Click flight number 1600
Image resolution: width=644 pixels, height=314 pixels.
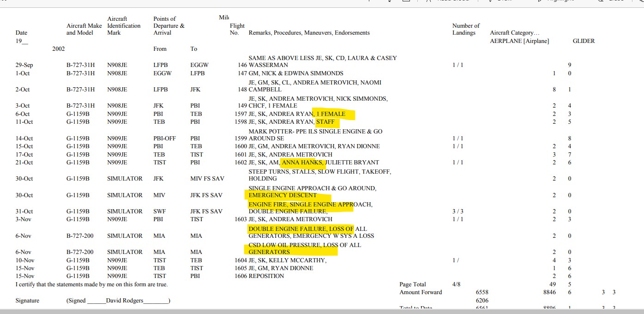(x=241, y=146)
